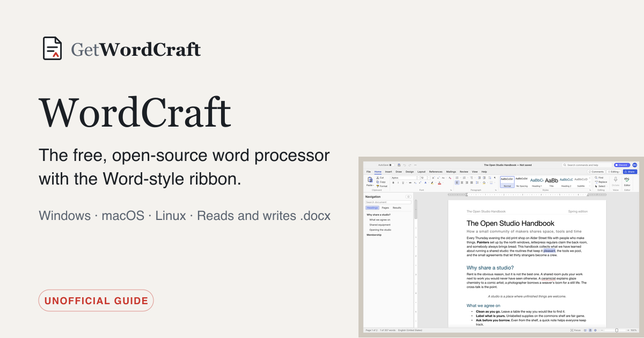Select 'Membership' heading in Navigation

374,235
